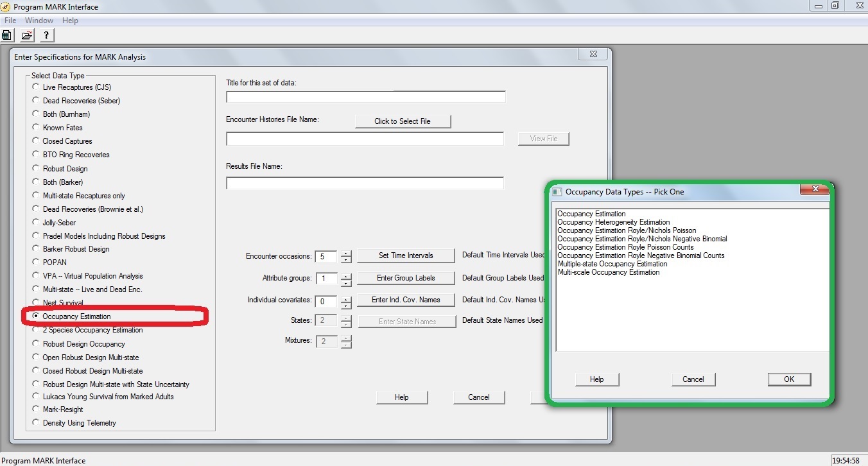Click Cancel in Occupancy Data Types dialog
Viewport: 868px width, 466px height.
693,379
